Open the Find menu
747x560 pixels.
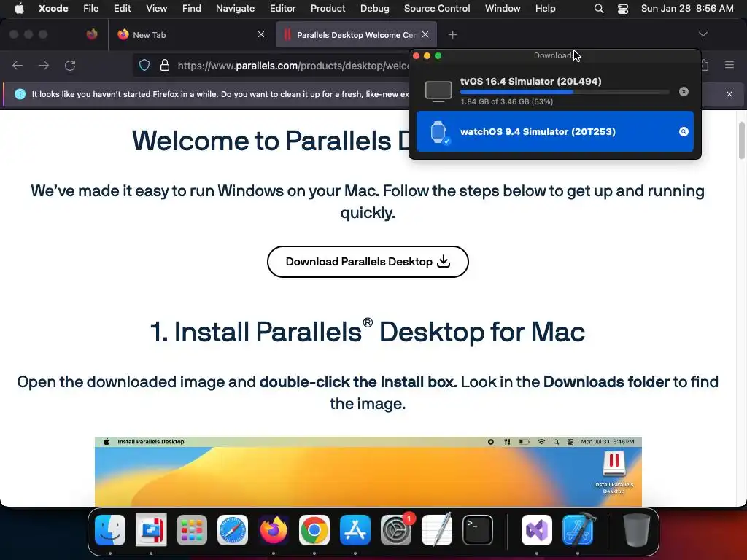(x=192, y=9)
